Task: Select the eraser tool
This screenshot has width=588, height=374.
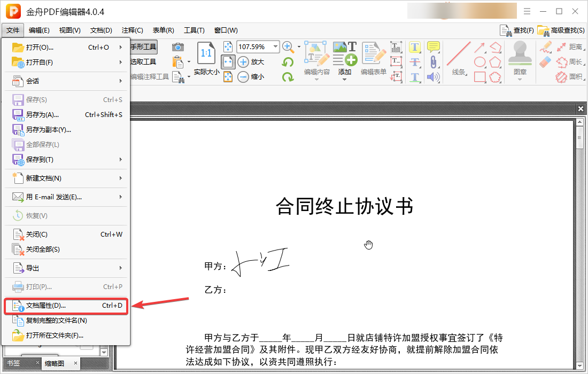Action: pos(545,62)
